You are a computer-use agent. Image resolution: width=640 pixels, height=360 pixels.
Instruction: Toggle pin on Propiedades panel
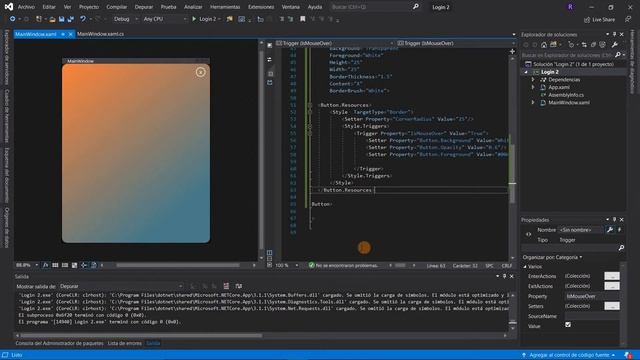point(614,220)
